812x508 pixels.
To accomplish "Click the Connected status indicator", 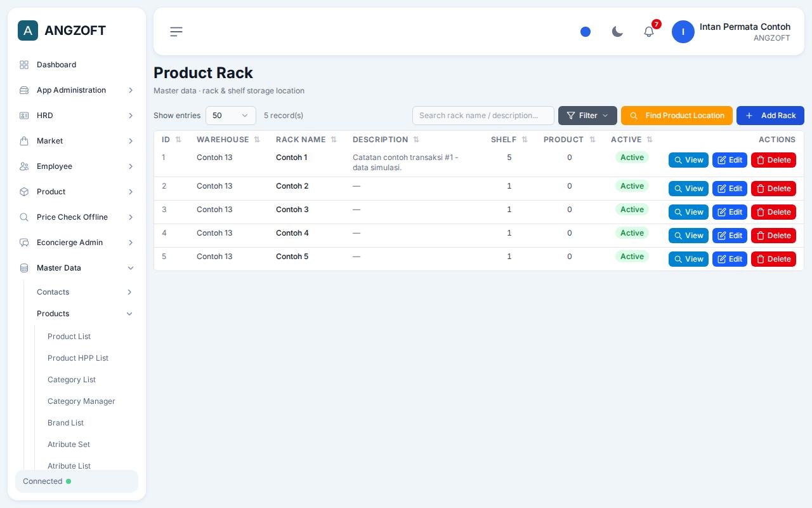I will click(x=77, y=481).
